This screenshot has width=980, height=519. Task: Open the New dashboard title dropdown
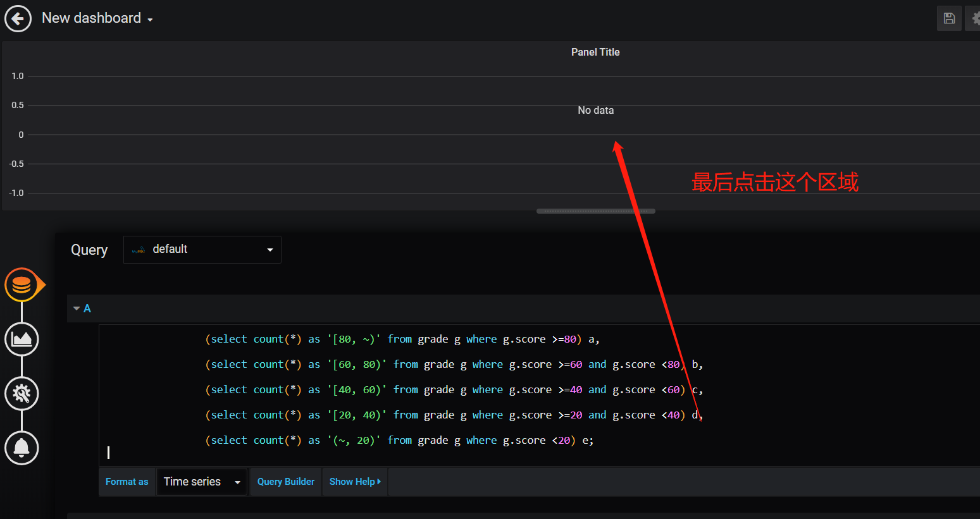(97, 18)
